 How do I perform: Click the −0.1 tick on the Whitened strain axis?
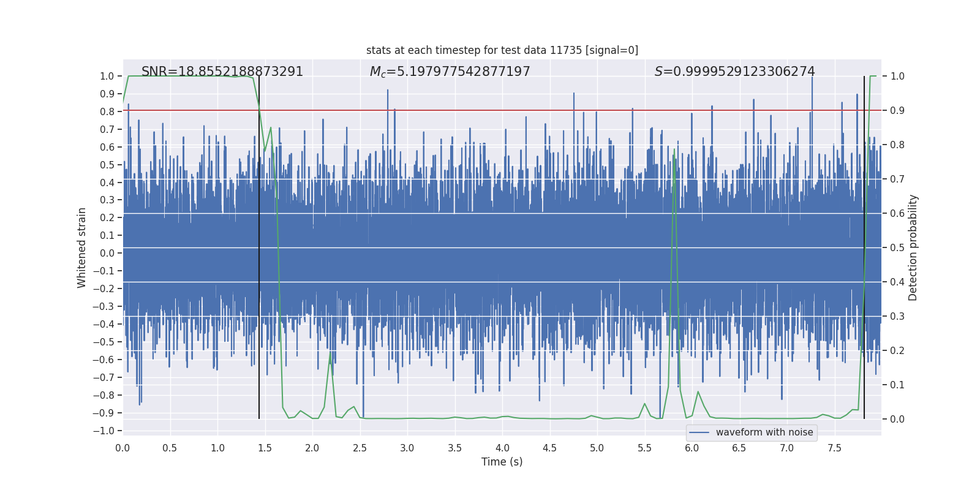pyautogui.click(x=104, y=271)
